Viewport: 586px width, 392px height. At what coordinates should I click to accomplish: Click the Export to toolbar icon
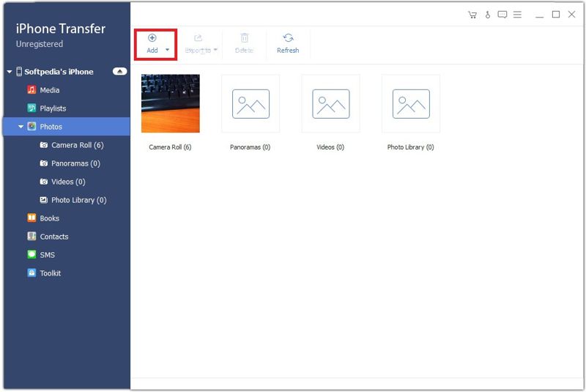coord(198,38)
